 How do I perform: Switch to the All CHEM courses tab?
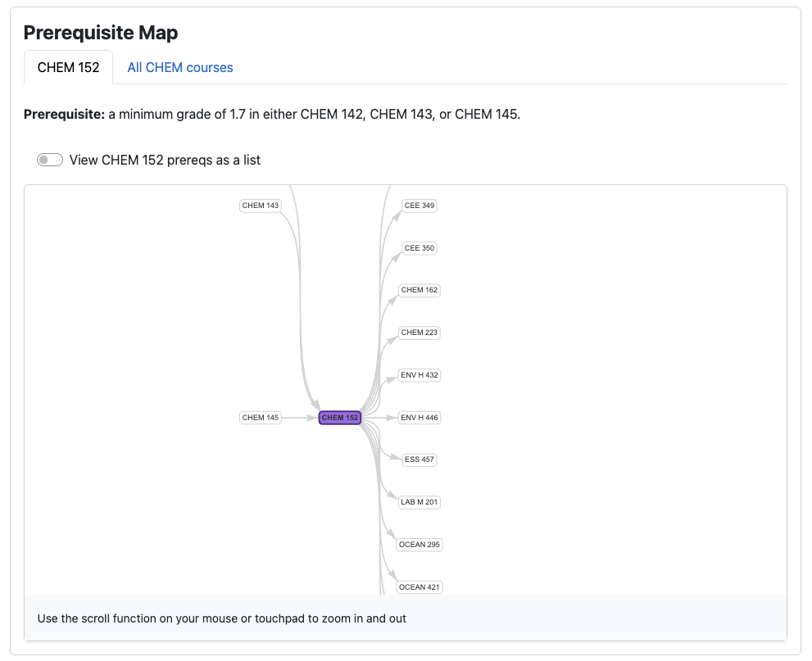point(179,67)
